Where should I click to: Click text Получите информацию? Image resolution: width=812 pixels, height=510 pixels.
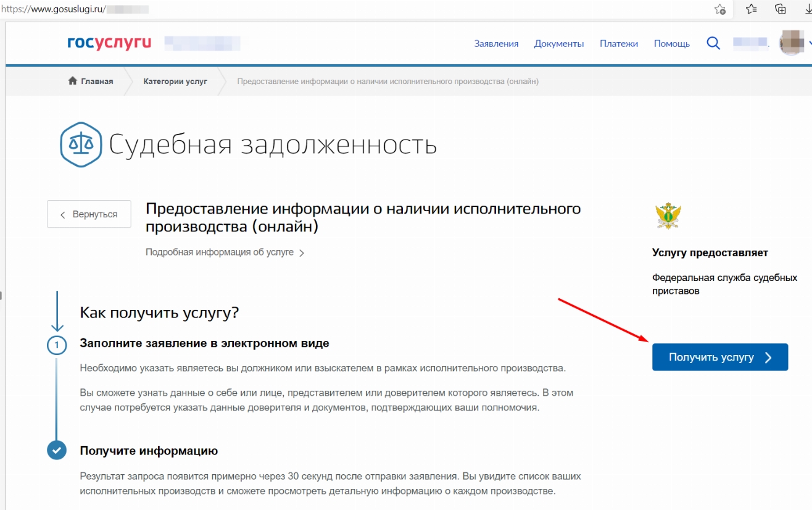(x=149, y=451)
